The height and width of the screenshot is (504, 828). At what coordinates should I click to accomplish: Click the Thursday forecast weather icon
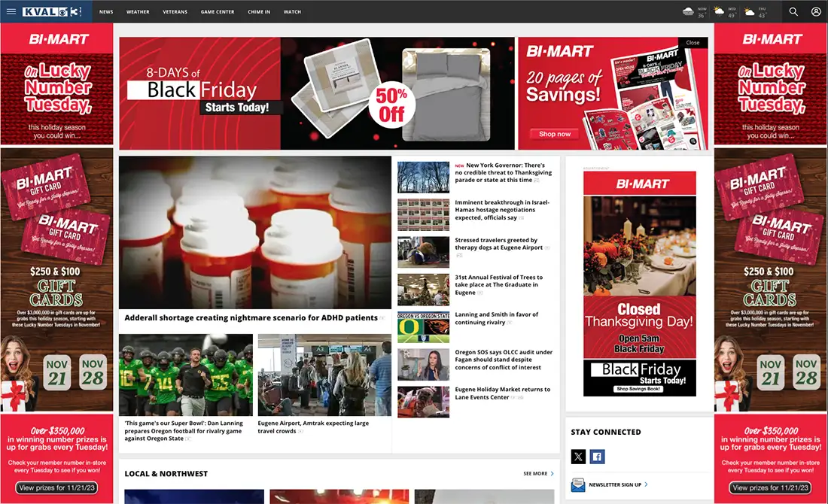coord(749,11)
